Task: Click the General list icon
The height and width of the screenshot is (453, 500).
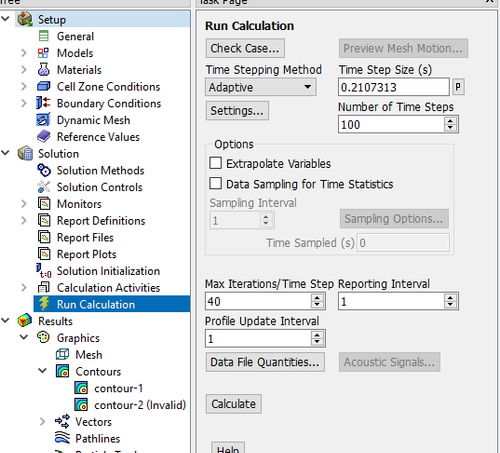Action: click(44, 36)
